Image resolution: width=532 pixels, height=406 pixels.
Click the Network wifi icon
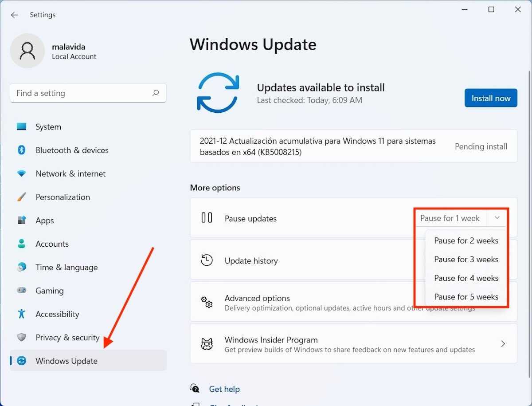tap(21, 173)
